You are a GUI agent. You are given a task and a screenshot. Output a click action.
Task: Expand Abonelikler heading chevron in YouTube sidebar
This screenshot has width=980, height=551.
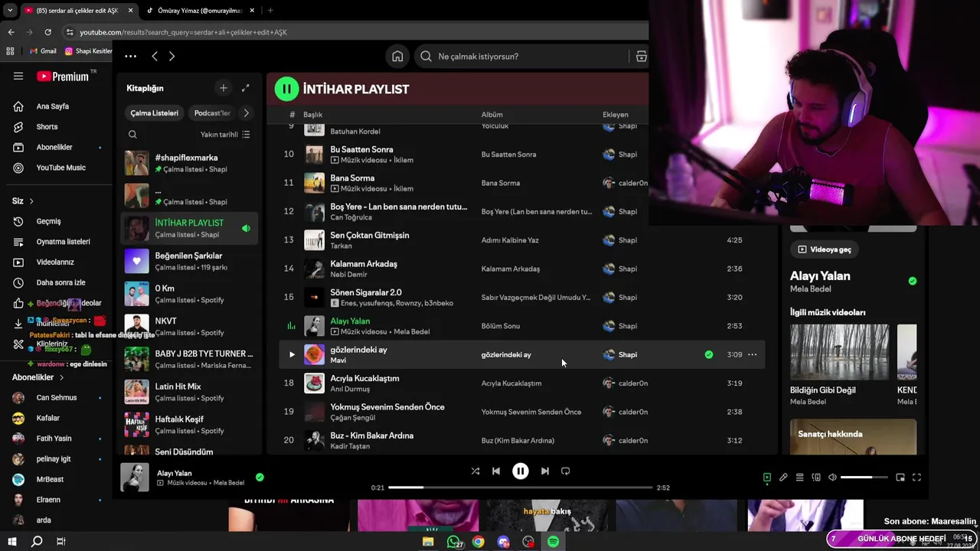(61, 377)
